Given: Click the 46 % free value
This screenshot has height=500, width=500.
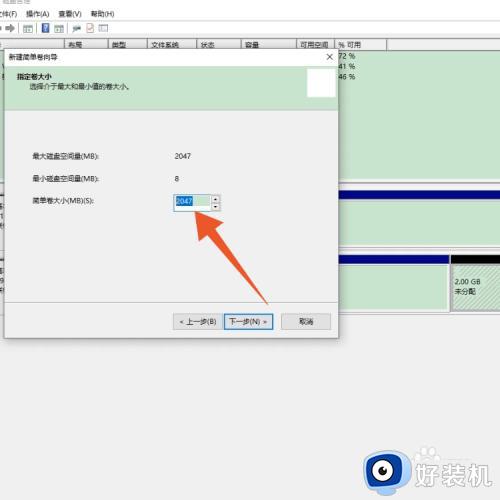Looking at the screenshot, I should click(x=347, y=77).
